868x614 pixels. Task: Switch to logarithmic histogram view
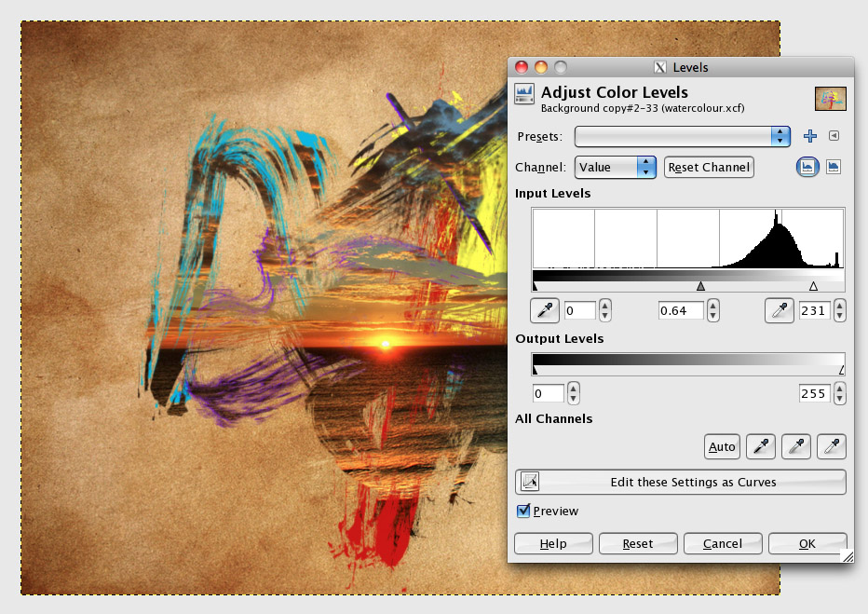click(834, 167)
